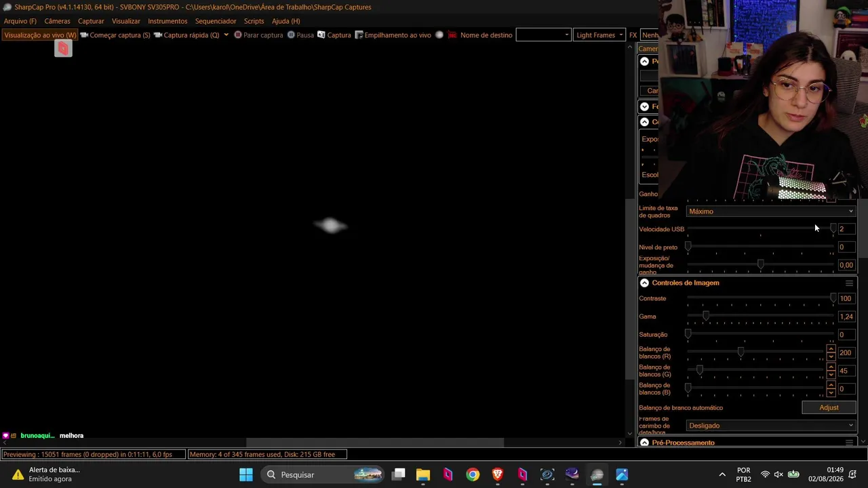The width and height of the screenshot is (868, 488).
Task: Click the Alerta de baixa notification
Action: pos(47,474)
